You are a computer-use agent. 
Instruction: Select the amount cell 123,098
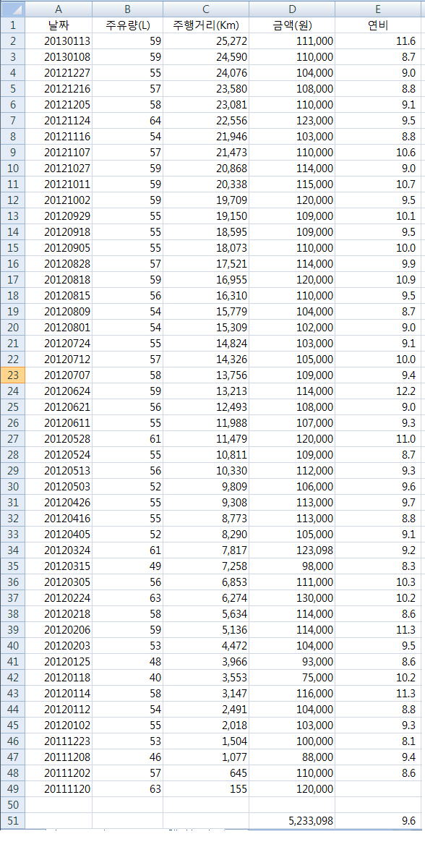(x=292, y=550)
